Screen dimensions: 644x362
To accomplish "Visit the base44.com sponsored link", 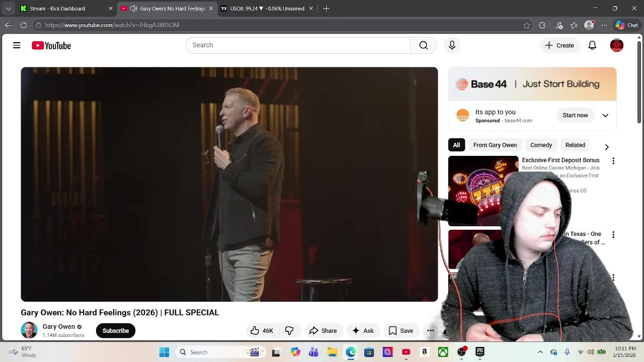I will coord(518,121).
